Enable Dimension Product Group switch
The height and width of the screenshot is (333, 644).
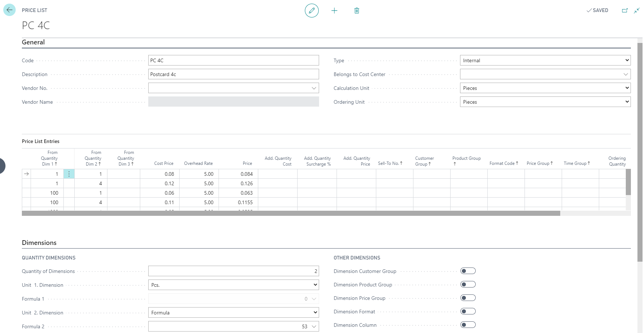[x=468, y=284]
